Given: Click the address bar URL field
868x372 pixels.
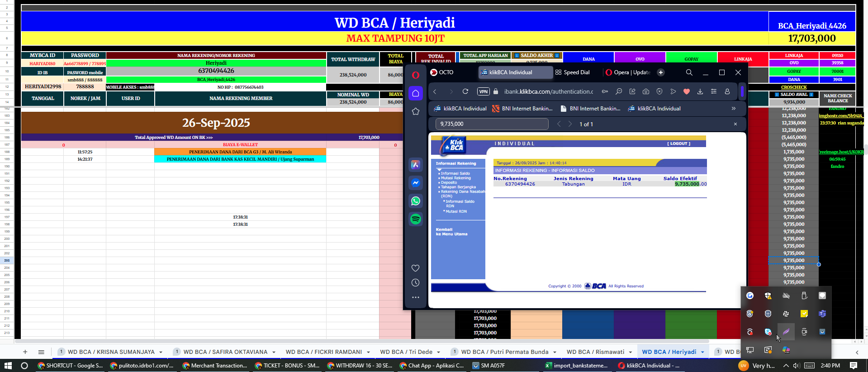Looking at the screenshot, I should [x=548, y=91].
